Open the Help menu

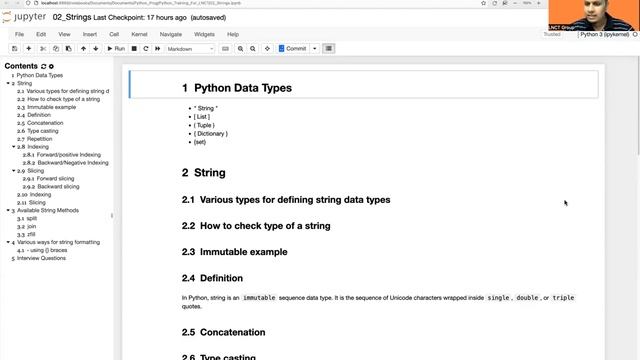pos(233,34)
